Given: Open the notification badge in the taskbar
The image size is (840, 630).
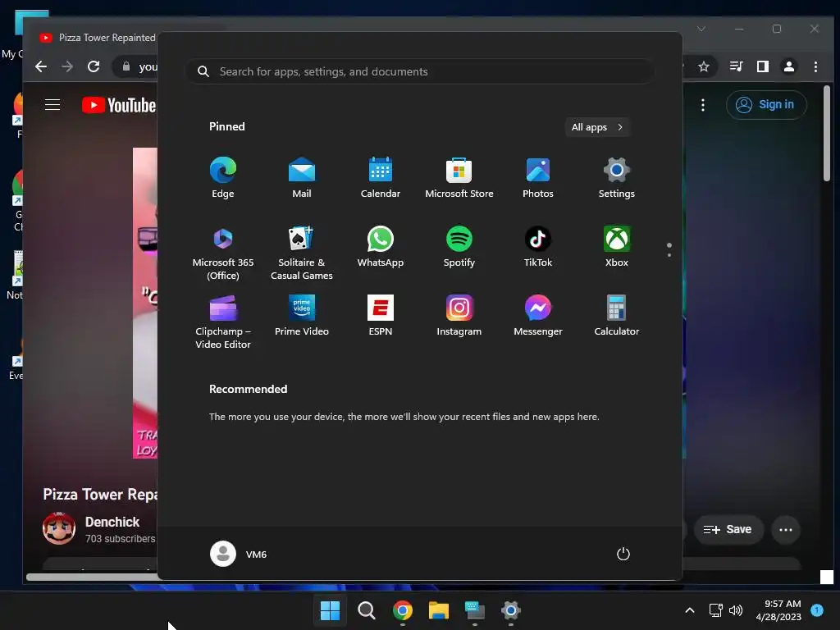Looking at the screenshot, I should click(817, 609).
